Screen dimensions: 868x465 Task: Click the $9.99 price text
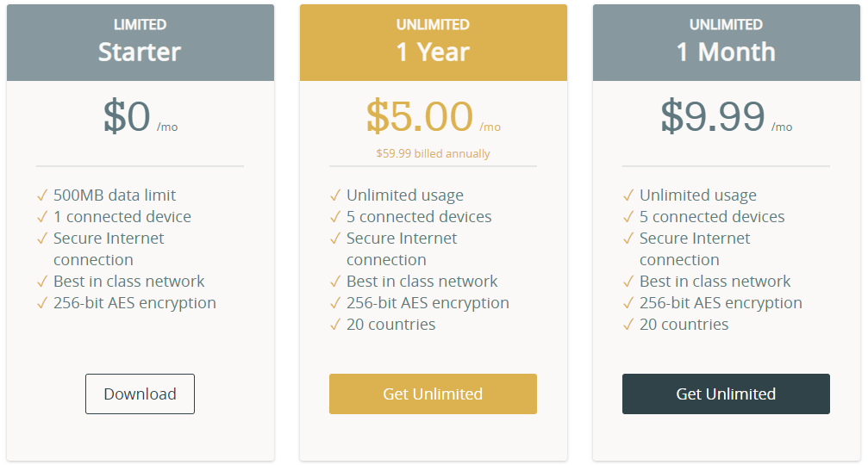point(713,116)
